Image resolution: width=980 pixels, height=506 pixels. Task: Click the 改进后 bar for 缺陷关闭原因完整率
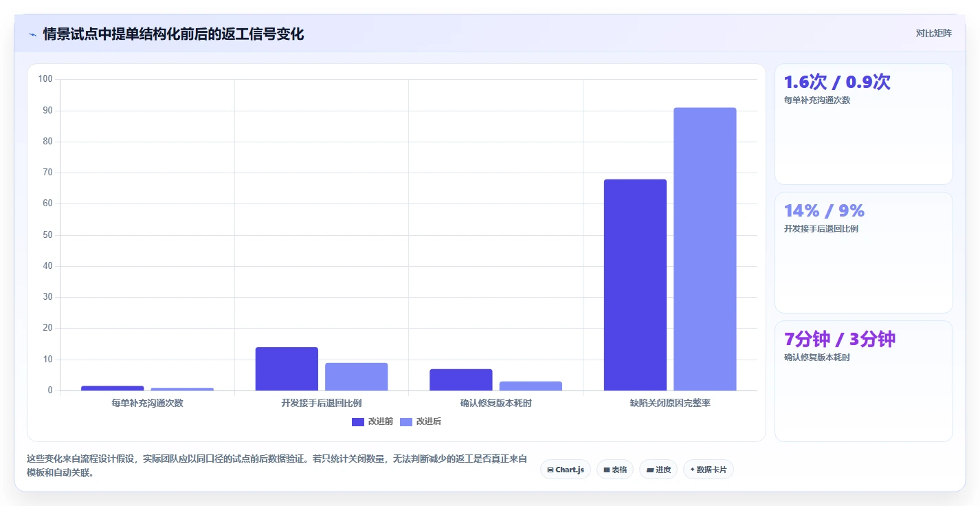tap(704, 249)
